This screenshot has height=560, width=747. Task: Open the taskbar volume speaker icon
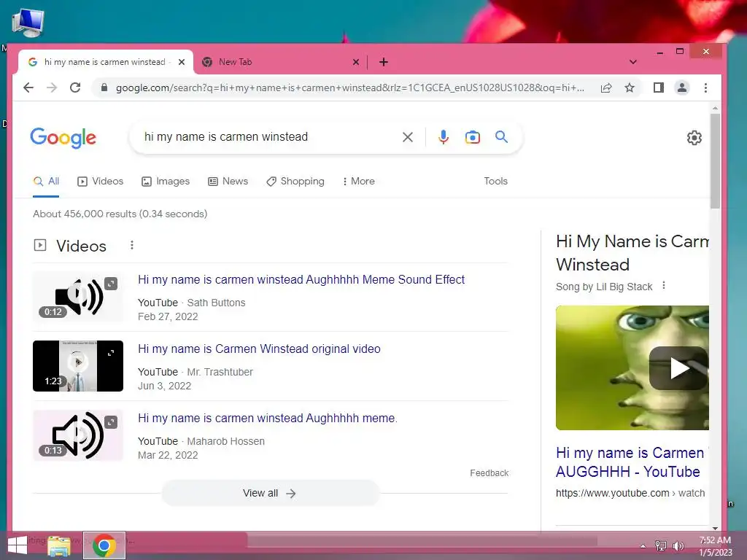[x=678, y=546]
